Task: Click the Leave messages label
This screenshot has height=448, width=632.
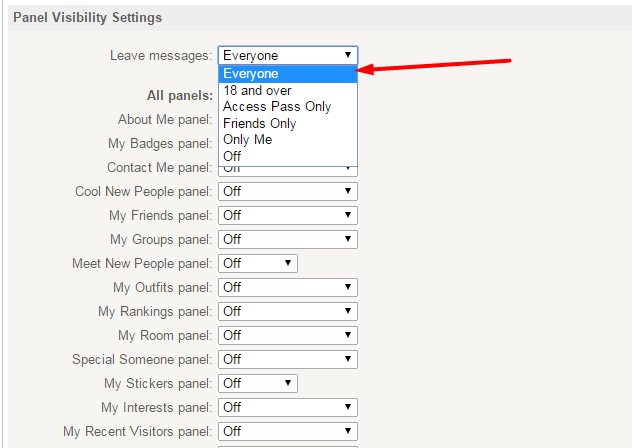Action: point(161,56)
